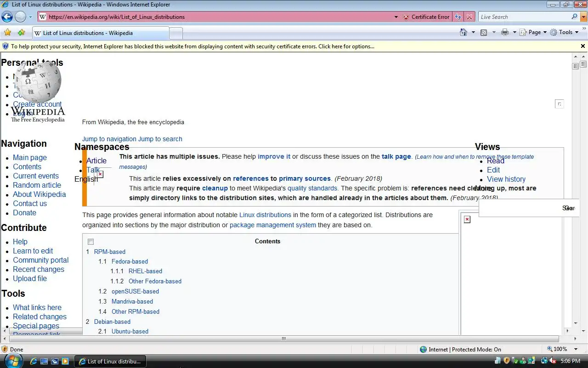Open the Certificate Error security report
Screen dimensions: 588x368
click(426, 17)
